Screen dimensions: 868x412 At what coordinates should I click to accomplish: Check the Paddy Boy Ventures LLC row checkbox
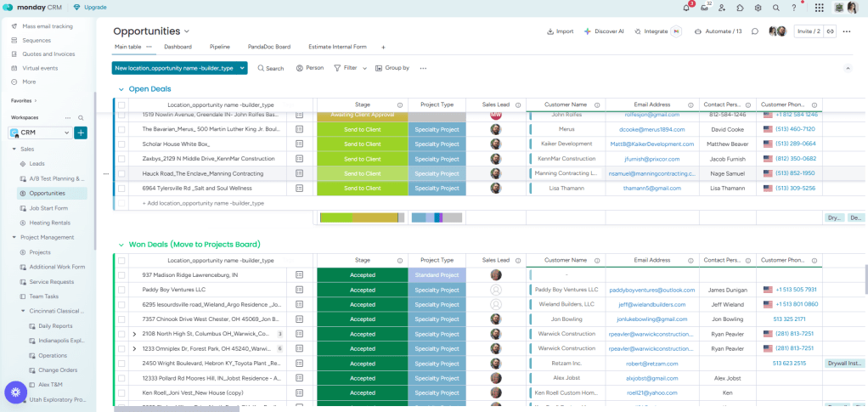pyautogui.click(x=121, y=290)
